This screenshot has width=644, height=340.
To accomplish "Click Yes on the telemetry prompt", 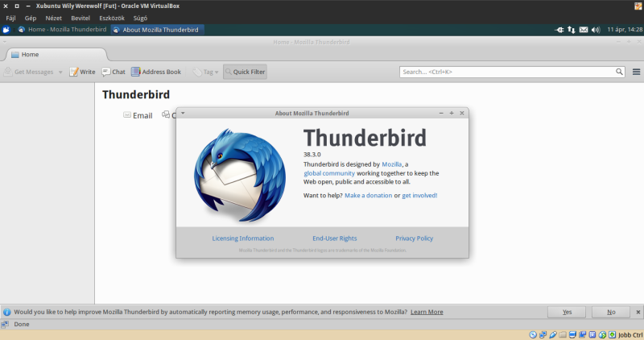I will [567, 312].
